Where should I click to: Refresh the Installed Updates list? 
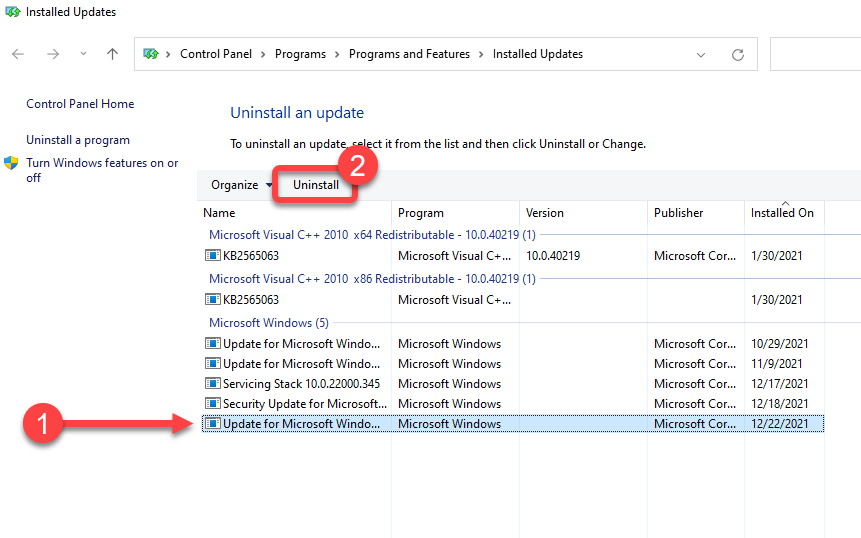point(738,54)
